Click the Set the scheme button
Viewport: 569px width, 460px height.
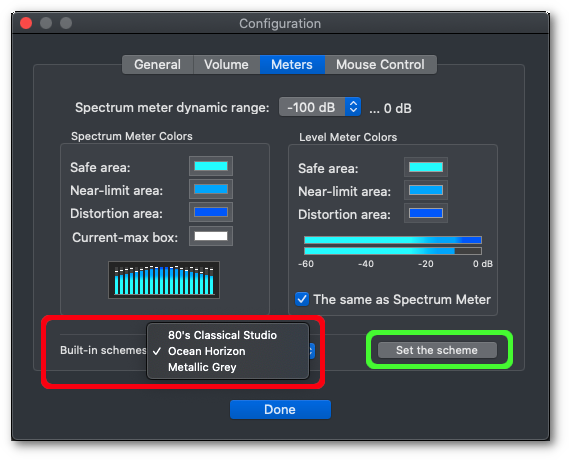(437, 350)
